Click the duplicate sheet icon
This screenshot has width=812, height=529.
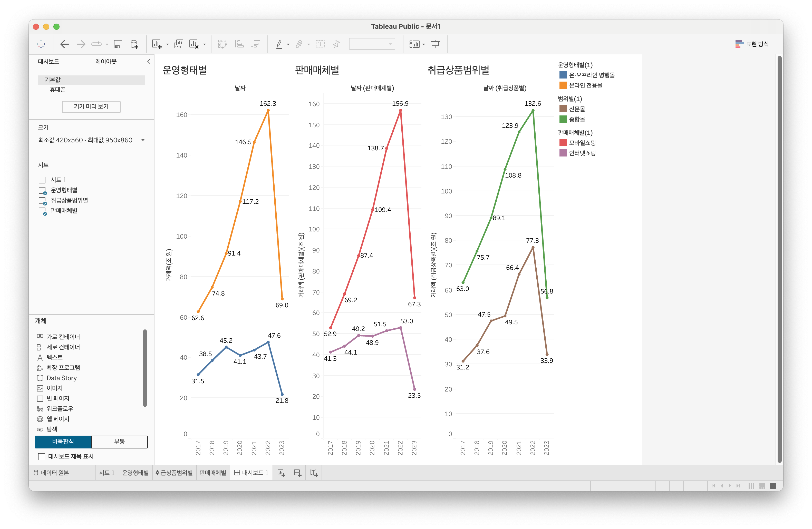[178, 44]
